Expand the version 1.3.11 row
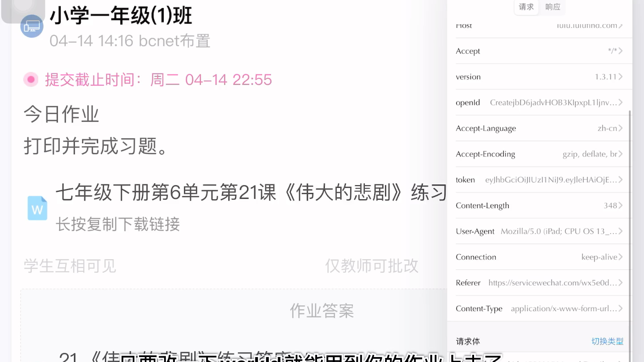The image size is (644, 362). [x=539, y=77]
